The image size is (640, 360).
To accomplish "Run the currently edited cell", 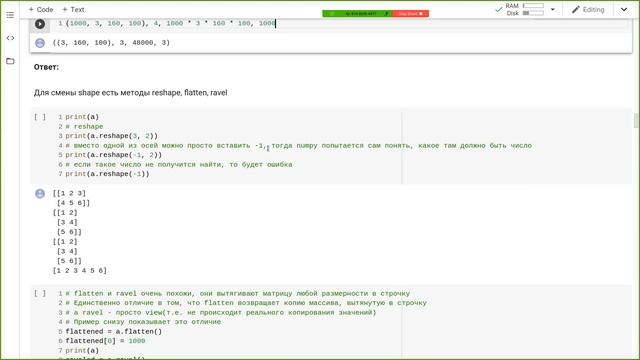I will (x=40, y=24).
